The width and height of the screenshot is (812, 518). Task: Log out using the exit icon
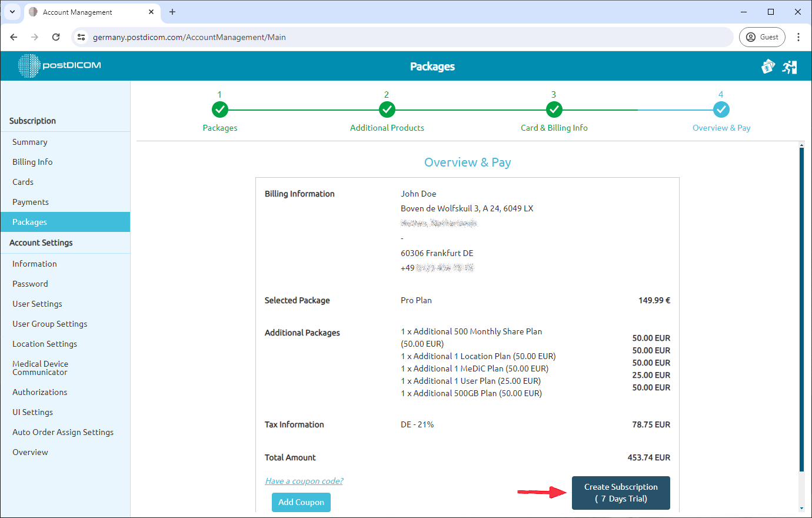pos(790,67)
